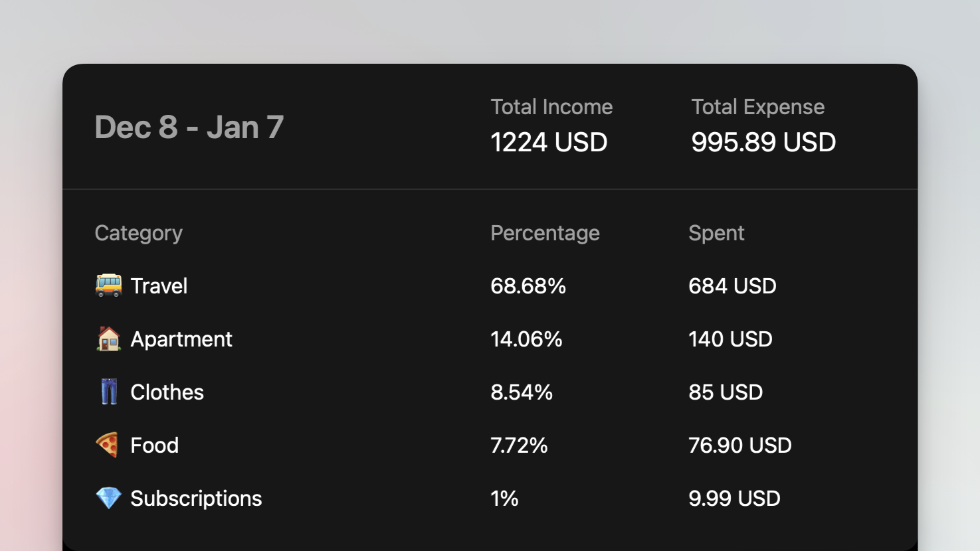Viewport: 980px width, 551px height.
Task: Click the diamond icon for Subscriptions
Action: [108, 498]
